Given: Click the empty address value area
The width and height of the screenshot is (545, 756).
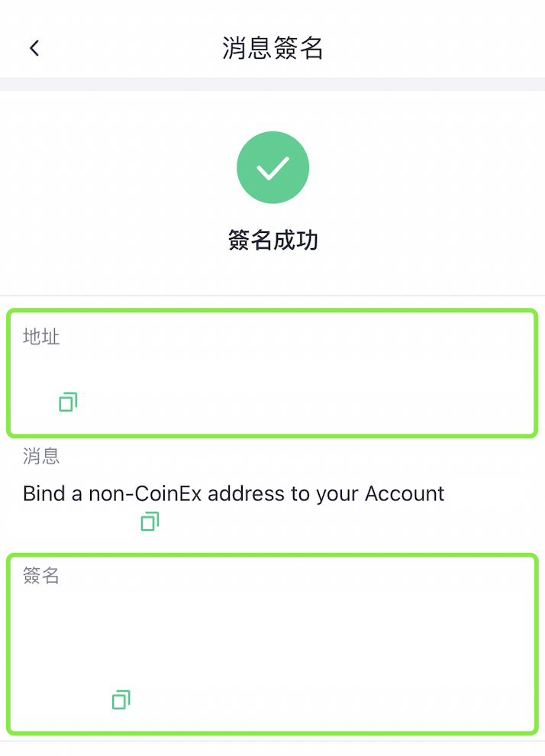Looking at the screenshot, I should click(x=272, y=370).
